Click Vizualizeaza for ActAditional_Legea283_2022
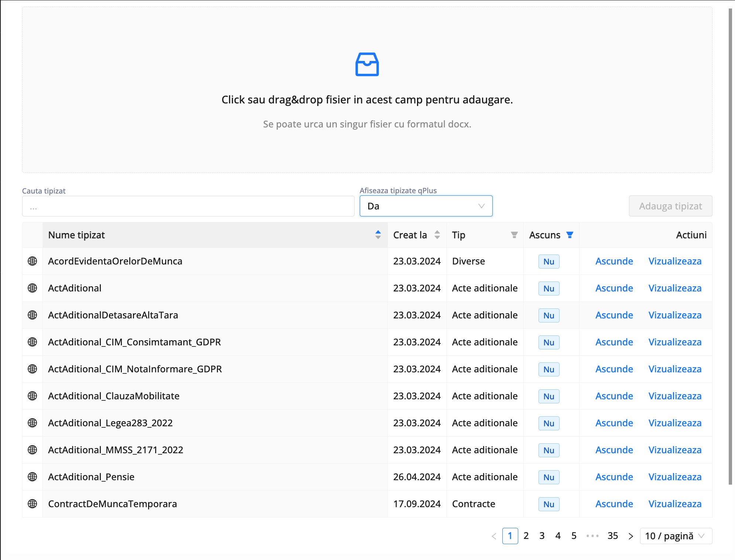Screen dimensions: 735x560 click(675, 423)
